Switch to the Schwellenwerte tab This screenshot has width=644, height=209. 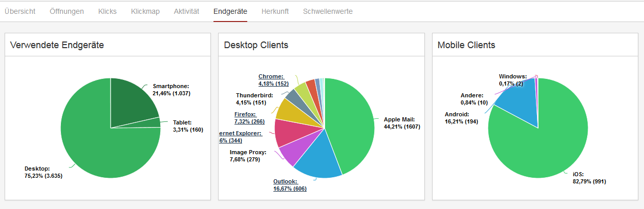(x=328, y=11)
